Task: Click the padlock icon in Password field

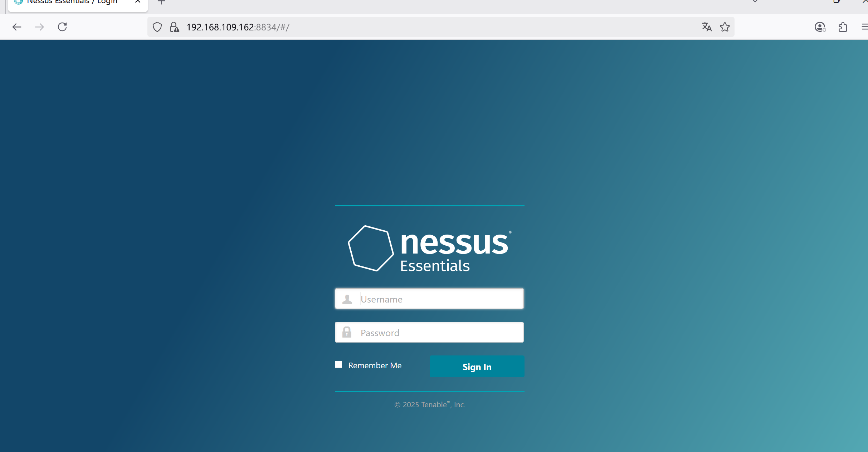Action: tap(347, 332)
